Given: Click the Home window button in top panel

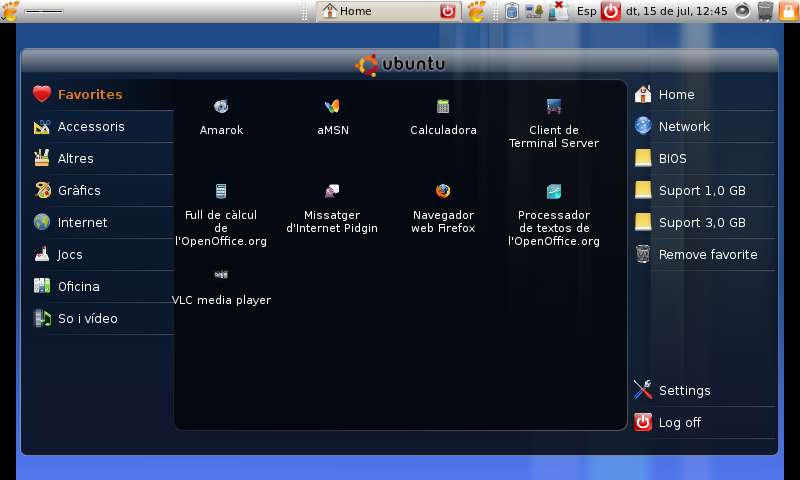Looking at the screenshot, I should [388, 11].
